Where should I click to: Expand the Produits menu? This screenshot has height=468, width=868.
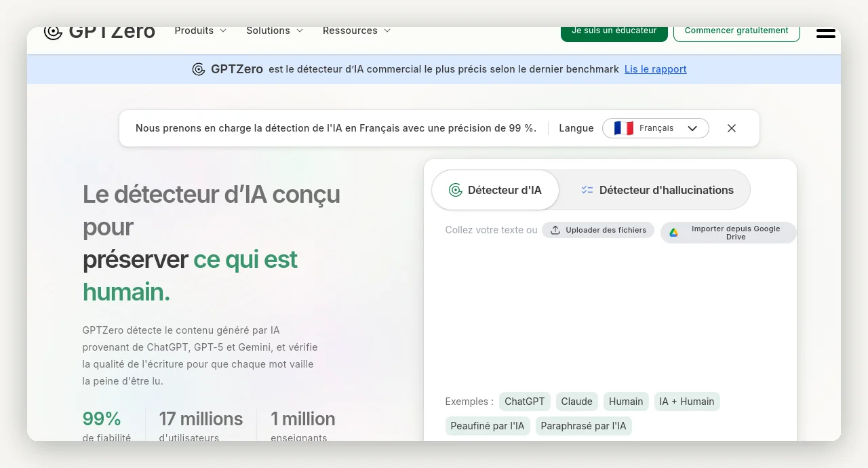(200, 31)
